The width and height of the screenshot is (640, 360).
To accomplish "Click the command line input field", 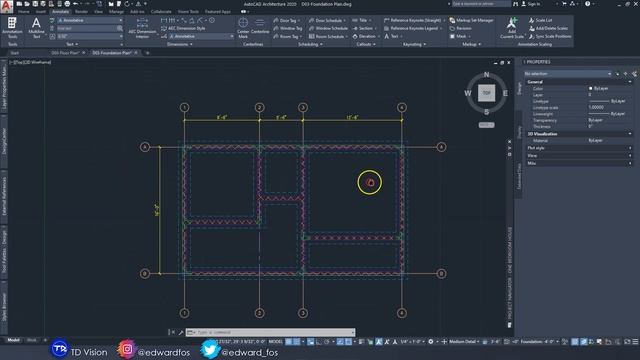I will pyautogui.click(x=271, y=333).
